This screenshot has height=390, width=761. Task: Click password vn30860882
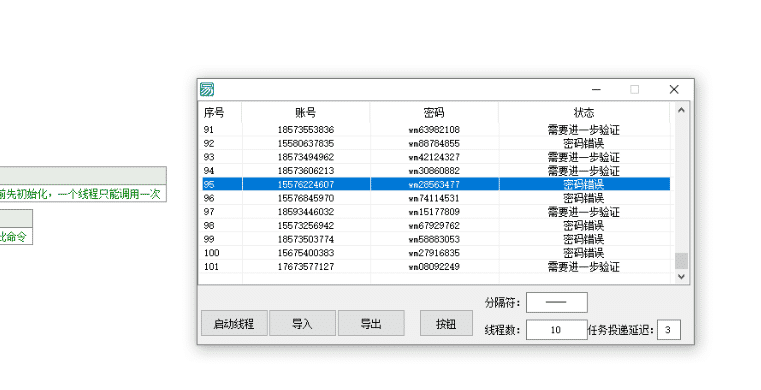click(x=434, y=171)
